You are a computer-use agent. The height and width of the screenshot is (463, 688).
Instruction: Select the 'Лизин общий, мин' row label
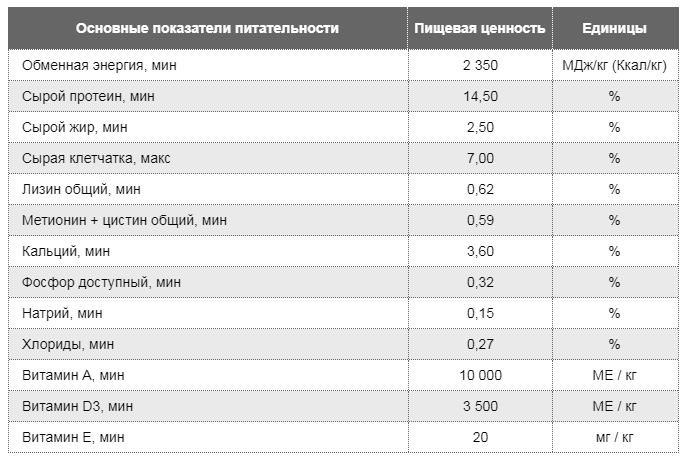(x=81, y=189)
